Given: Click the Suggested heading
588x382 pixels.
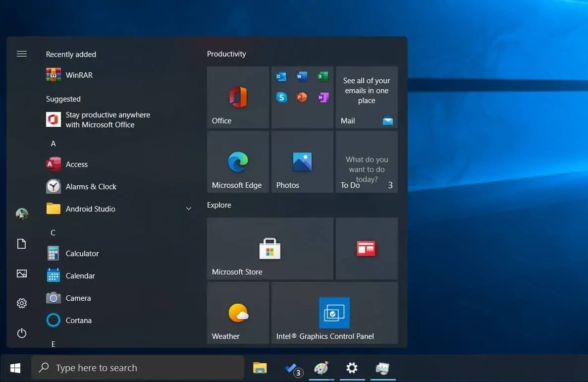Looking at the screenshot, I should [63, 99].
